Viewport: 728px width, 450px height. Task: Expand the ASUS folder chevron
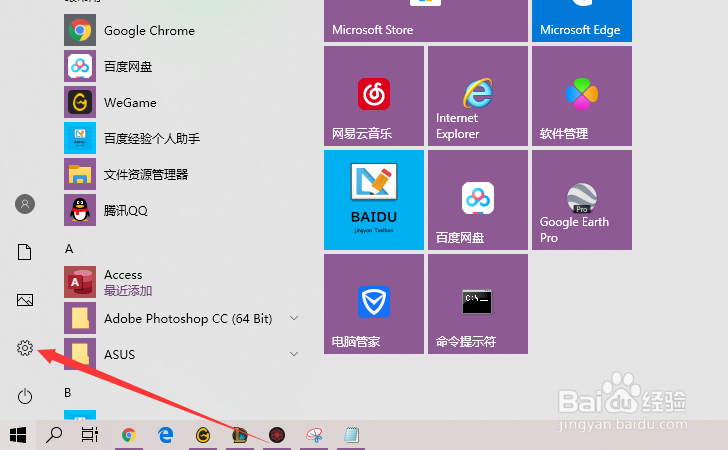tap(294, 354)
